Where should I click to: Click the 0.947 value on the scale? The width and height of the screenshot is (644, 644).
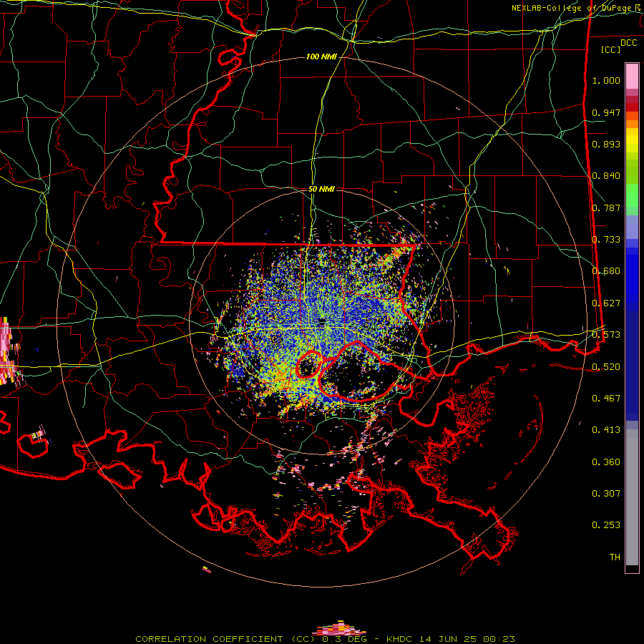[x=606, y=112]
